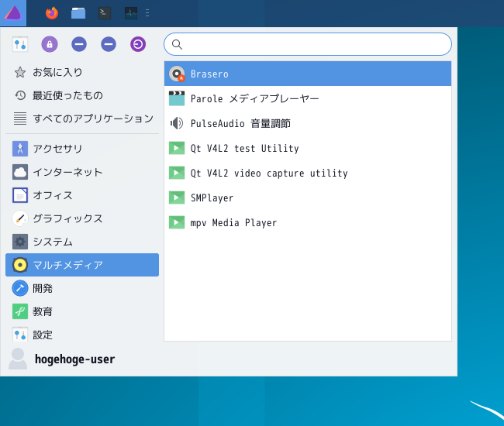Launch Qt V4L2 video capture utility
The image size is (504, 426).
308,173
